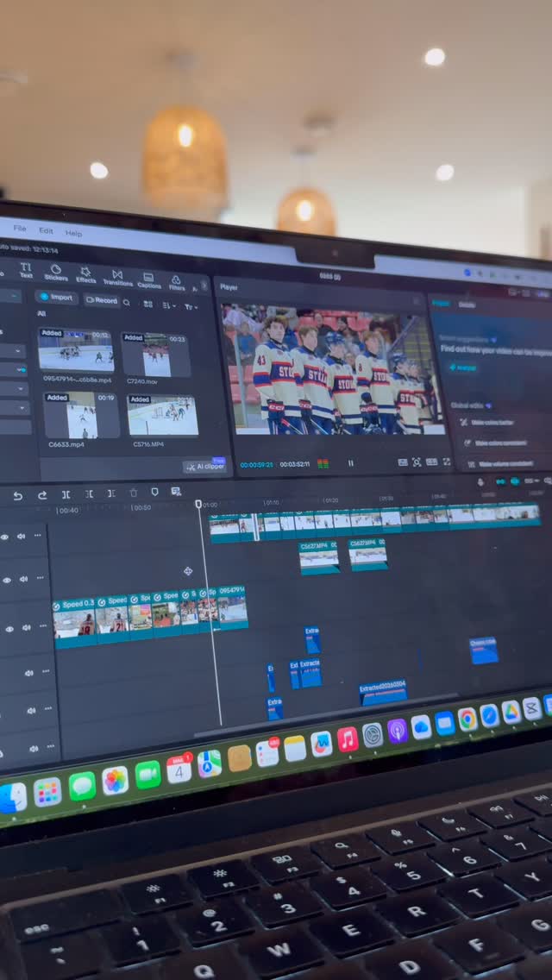The width and height of the screenshot is (552, 980).
Task: Select the C7240.mov media thumbnail
Action: pyautogui.click(x=156, y=355)
